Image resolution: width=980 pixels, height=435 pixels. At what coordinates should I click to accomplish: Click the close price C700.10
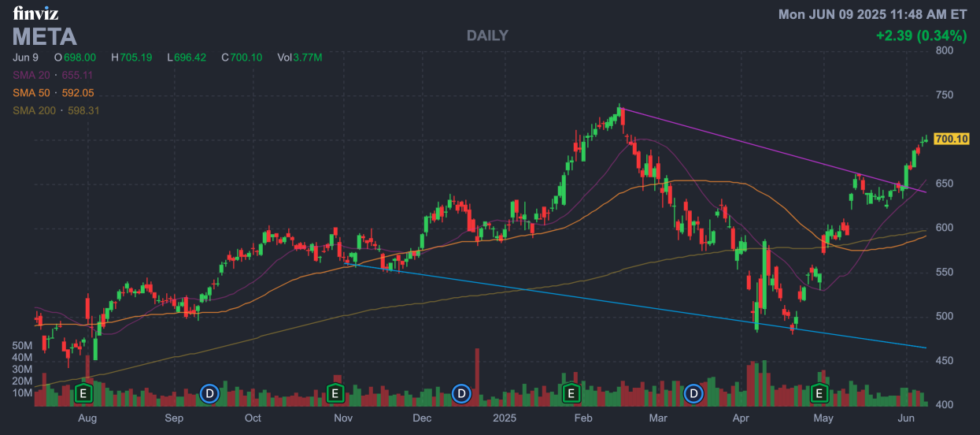click(x=242, y=58)
